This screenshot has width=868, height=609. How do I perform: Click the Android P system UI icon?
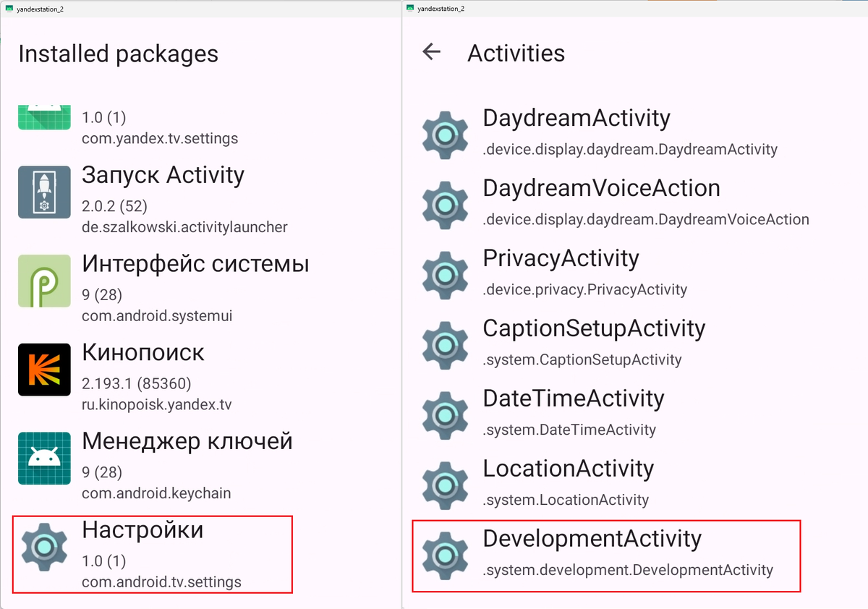point(44,281)
